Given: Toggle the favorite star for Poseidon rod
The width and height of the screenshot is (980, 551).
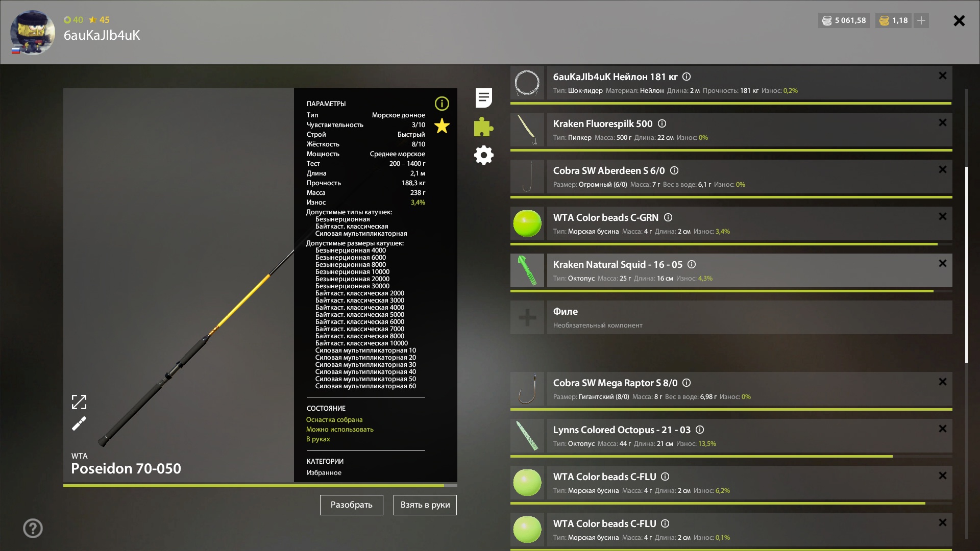Looking at the screenshot, I should [442, 126].
